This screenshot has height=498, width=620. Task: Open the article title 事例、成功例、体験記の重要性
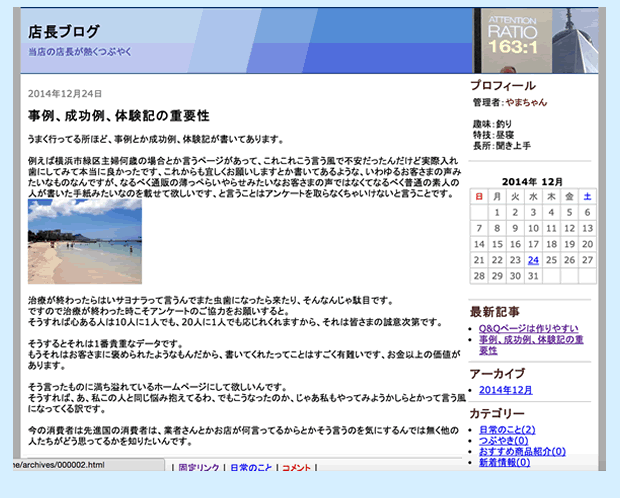click(119, 116)
